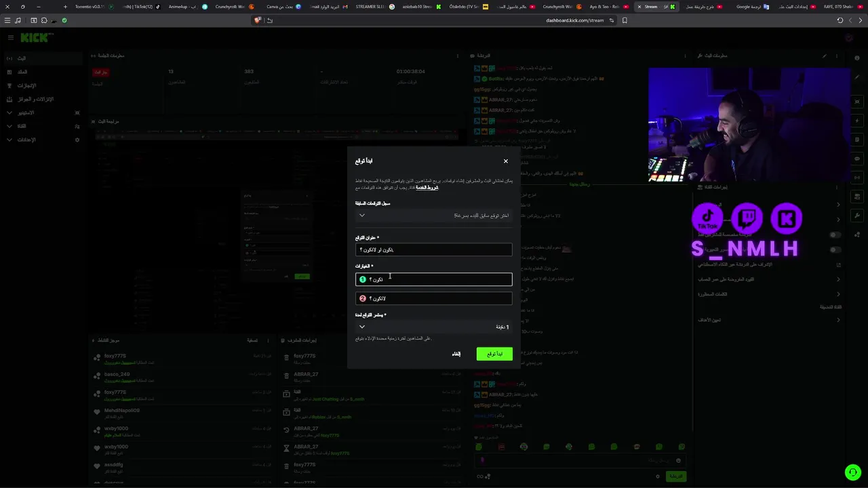This screenshot has width=868, height=488.
Task: Expand the first channel actions row chevron
Action: [x=838, y=205]
